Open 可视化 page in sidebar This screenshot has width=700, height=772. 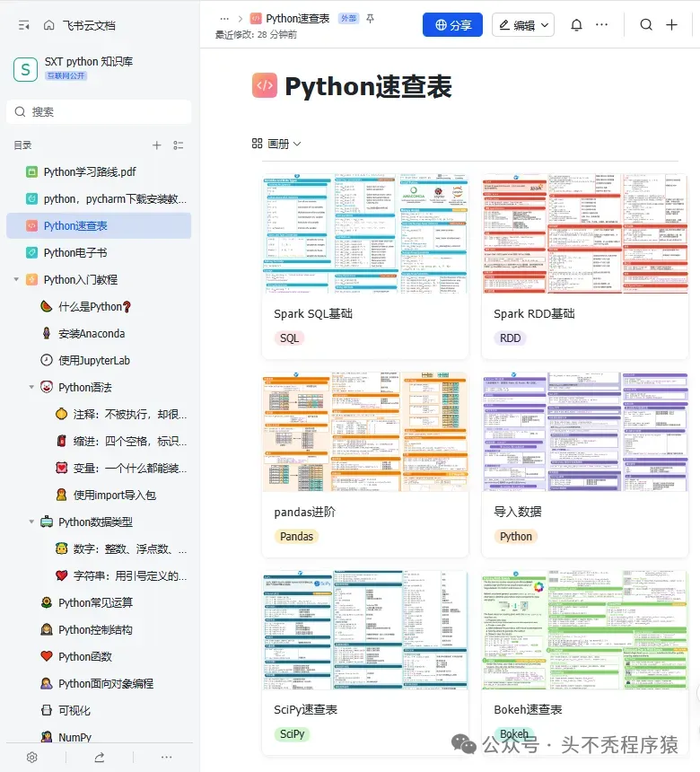[74, 710]
